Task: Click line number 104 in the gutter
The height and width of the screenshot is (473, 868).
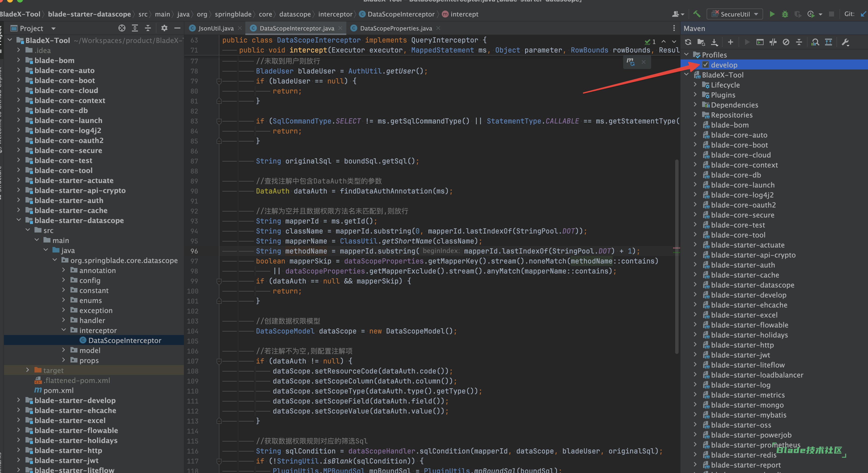Action: [192, 331]
